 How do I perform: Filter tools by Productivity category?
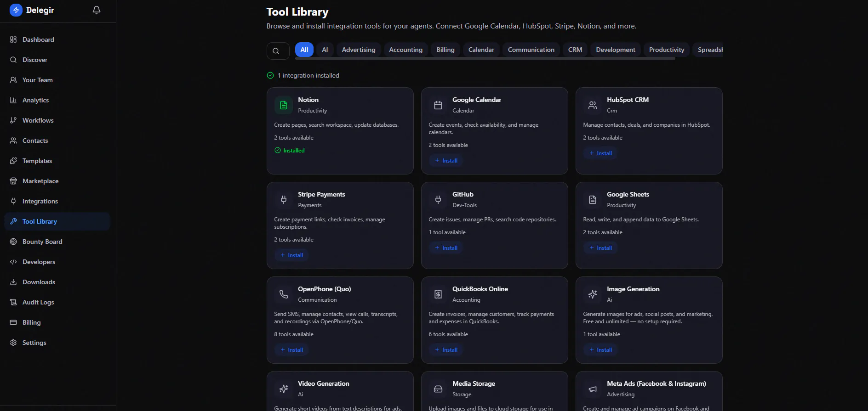click(667, 50)
